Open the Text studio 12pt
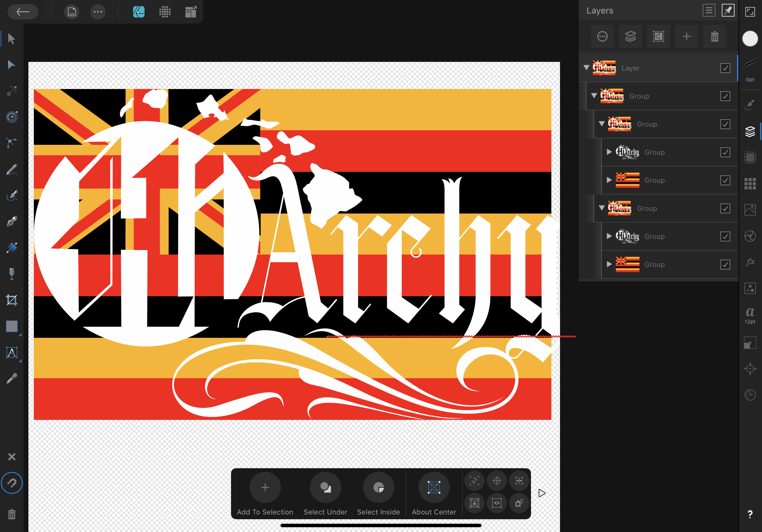This screenshot has height=532, width=762. (750, 315)
